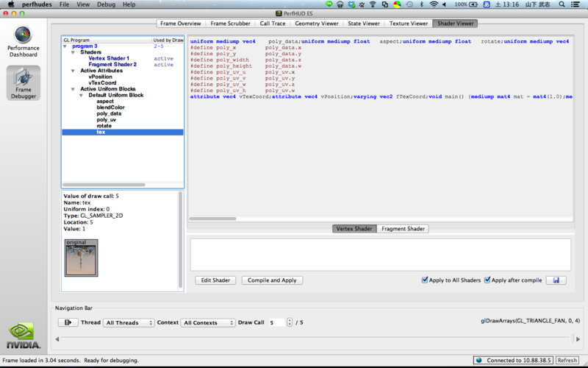Select the Shader Viewer tab
The image size is (588, 368).
455,24
